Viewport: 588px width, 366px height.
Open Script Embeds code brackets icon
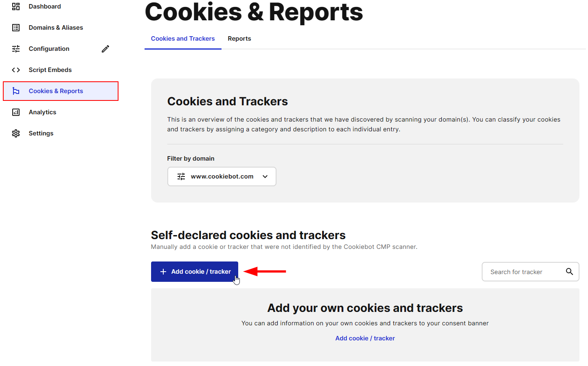pyautogui.click(x=16, y=70)
